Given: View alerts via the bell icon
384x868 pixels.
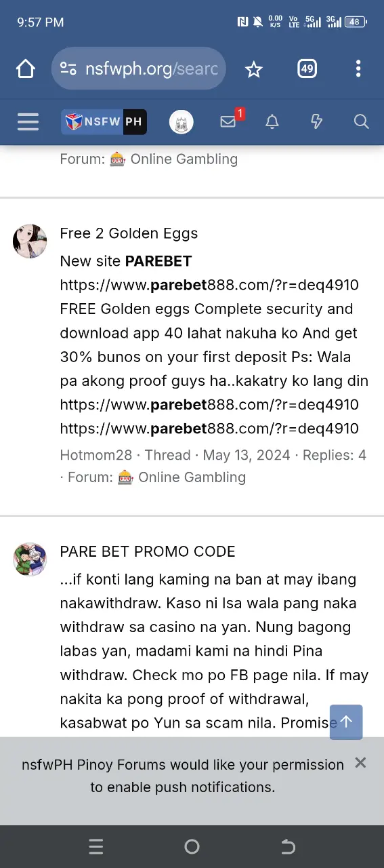Looking at the screenshot, I should (x=272, y=122).
